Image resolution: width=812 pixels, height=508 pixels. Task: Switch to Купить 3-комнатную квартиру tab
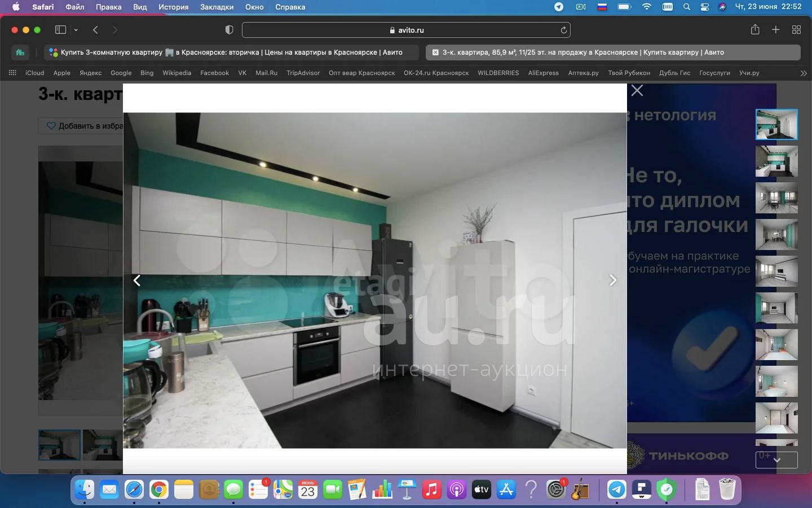[231, 52]
